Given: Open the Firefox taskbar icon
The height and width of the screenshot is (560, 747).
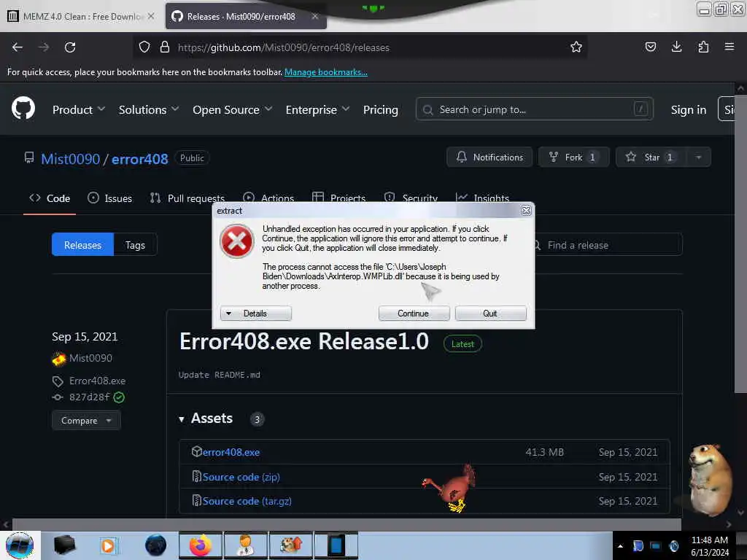Looking at the screenshot, I should point(201,545).
